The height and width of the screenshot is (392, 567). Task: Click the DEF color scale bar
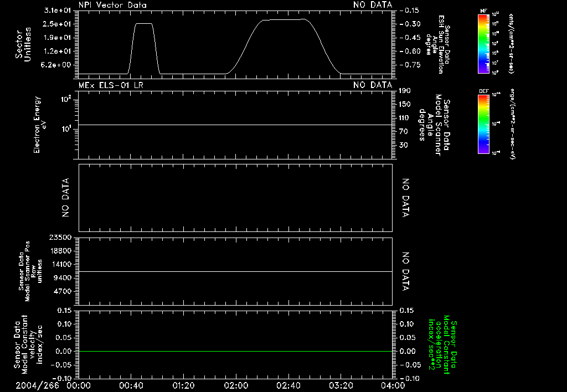(x=483, y=125)
